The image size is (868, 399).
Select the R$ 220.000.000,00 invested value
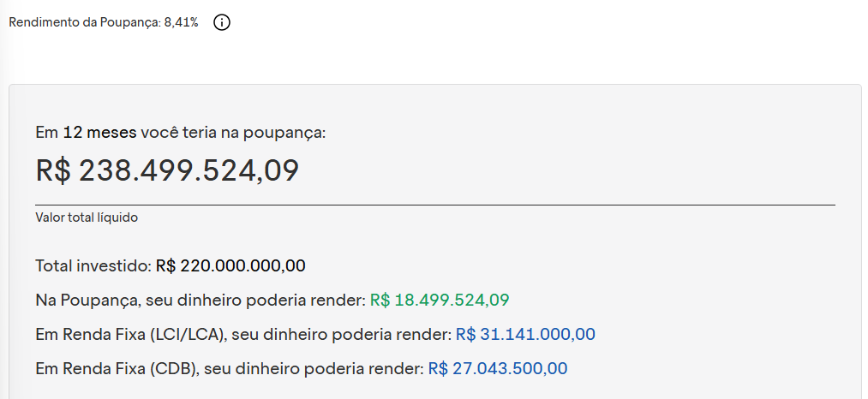(230, 265)
